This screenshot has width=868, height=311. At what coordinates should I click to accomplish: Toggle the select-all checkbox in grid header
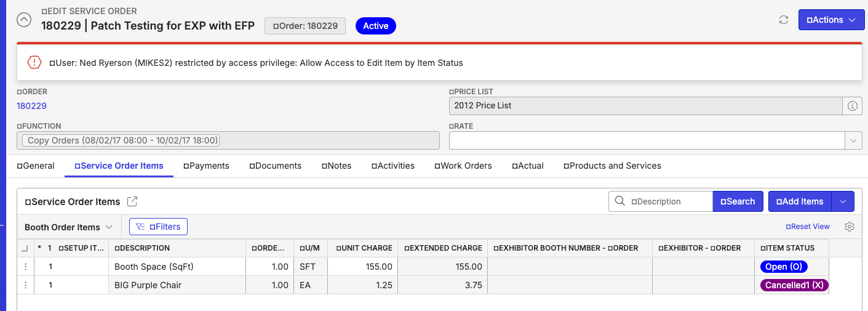point(25,248)
